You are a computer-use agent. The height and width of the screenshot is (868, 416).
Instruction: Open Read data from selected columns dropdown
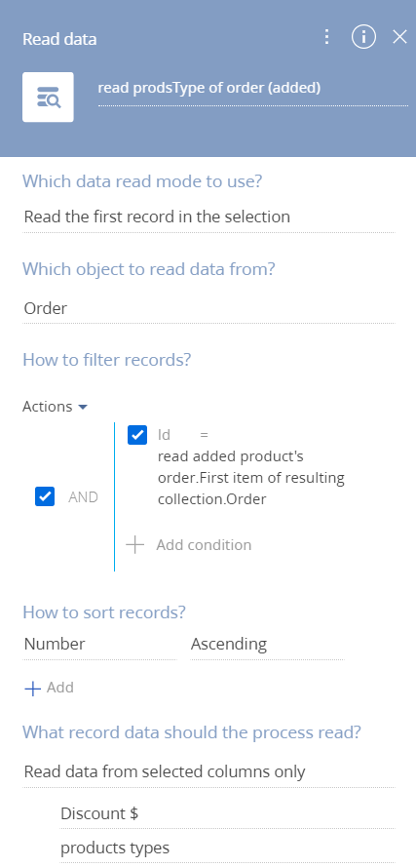(x=209, y=771)
